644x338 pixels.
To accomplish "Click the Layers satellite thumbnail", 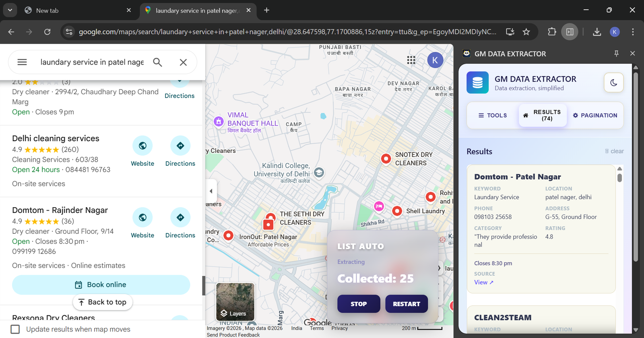I will point(235,301).
